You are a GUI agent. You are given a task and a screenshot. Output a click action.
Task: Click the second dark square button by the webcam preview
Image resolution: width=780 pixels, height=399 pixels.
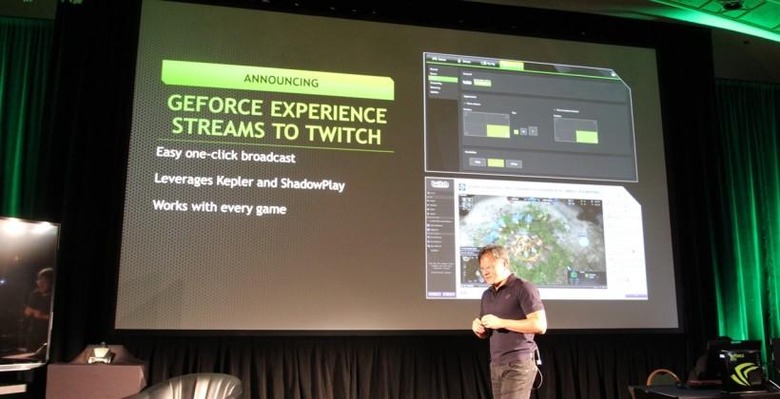coord(533,131)
